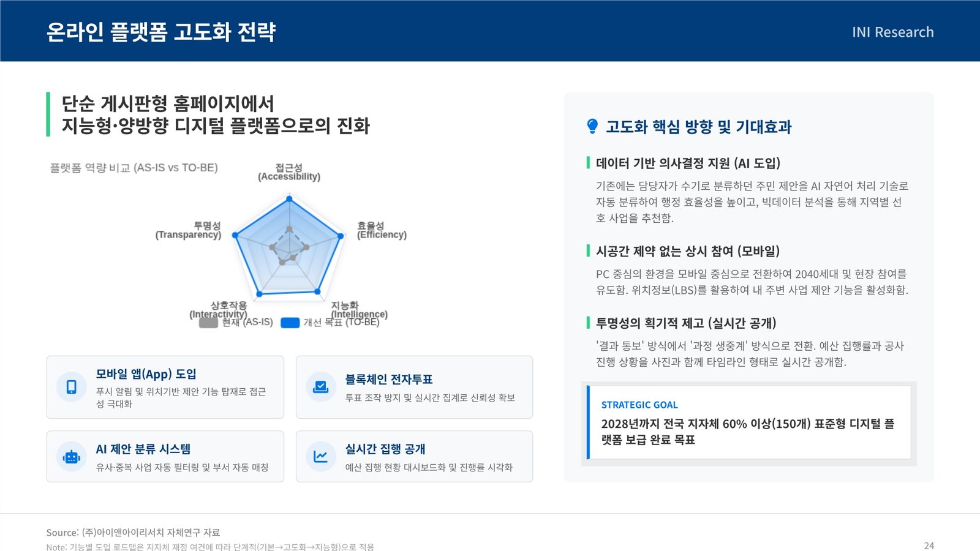Click the gray 현재 (AS-IS) legend swatch
The width and height of the screenshot is (980, 551).
pos(209,323)
